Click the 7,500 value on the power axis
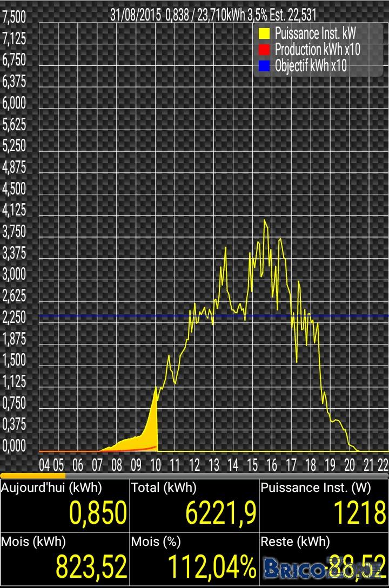 (14, 17)
